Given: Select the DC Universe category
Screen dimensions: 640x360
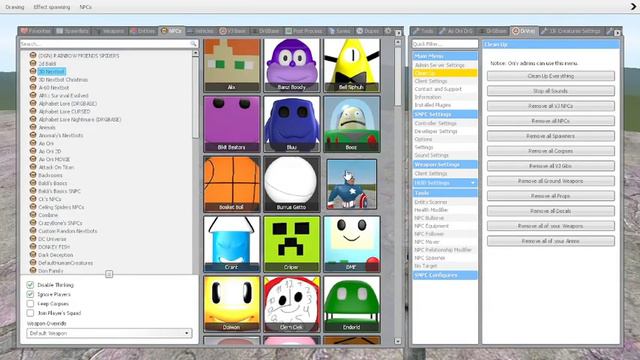Looking at the screenshot, I should pos(52,239).
